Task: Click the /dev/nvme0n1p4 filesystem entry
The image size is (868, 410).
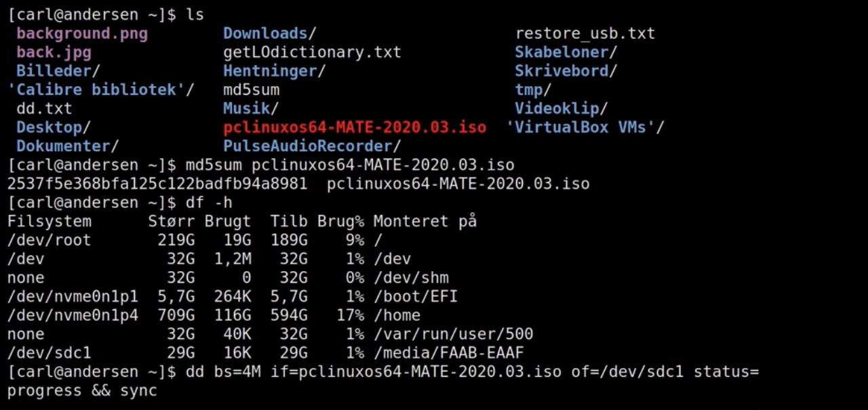Action: click(x=73, y=315)
